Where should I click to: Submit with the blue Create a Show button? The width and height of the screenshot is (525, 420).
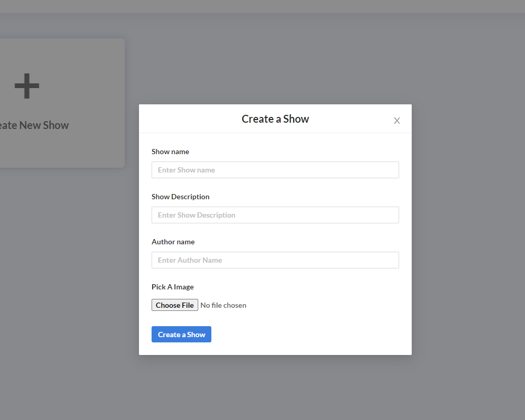click(181, 335)
